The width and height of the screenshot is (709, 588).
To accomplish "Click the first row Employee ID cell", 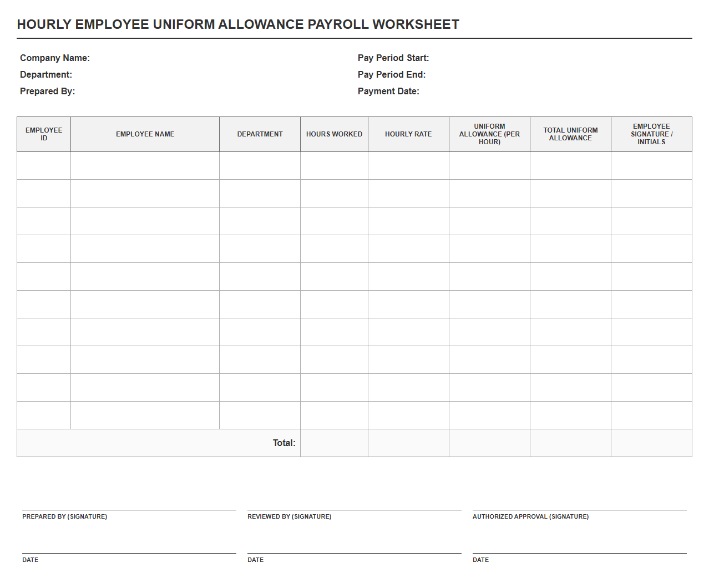I will click(44, 166).
